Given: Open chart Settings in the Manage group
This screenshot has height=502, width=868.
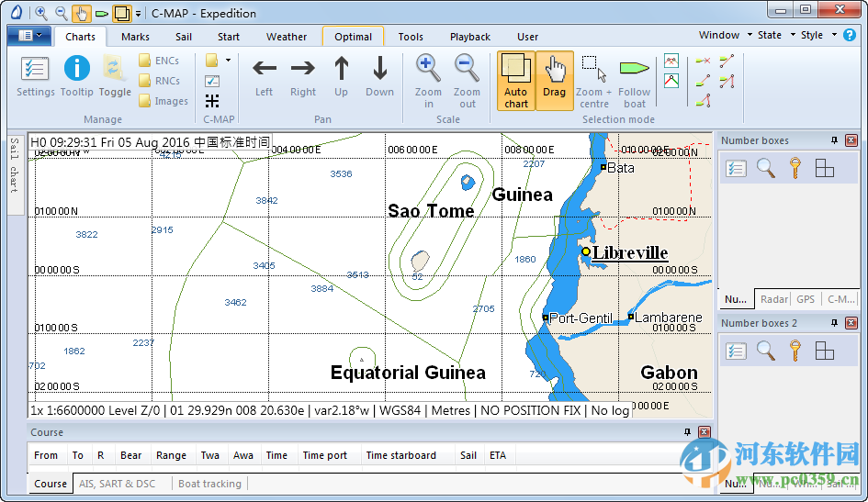Looking at the screenshot, I should 35,77.
